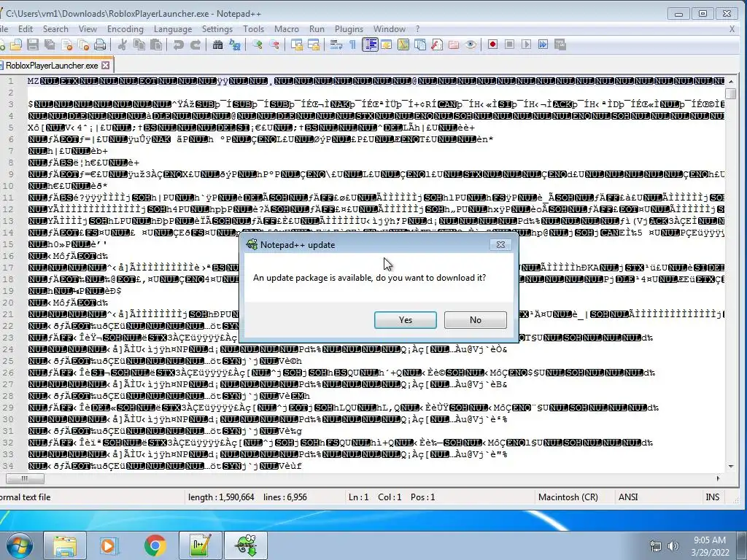Click the Zoom In magnifier icon
Viewport: 747px width, 560px height.
258,44
